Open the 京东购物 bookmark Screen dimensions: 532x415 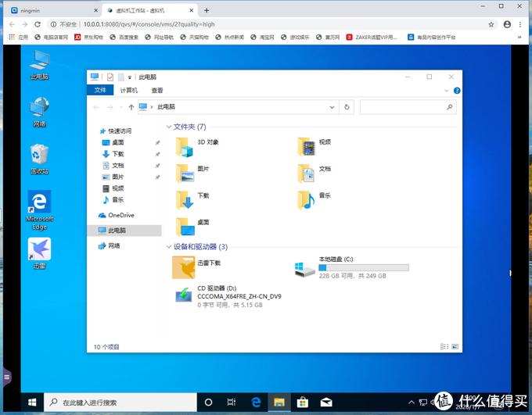coord(89,38)
